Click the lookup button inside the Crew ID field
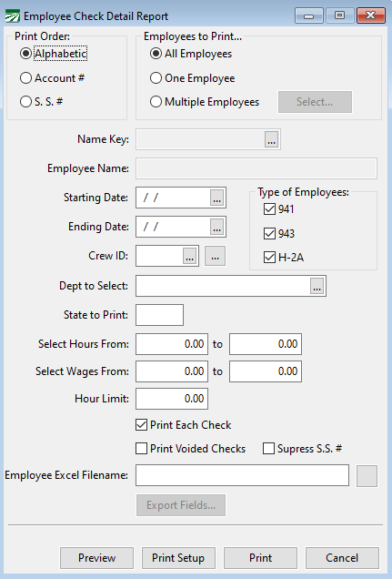The width and height of the screenshot is (392, 579). (x=189, y=256)
